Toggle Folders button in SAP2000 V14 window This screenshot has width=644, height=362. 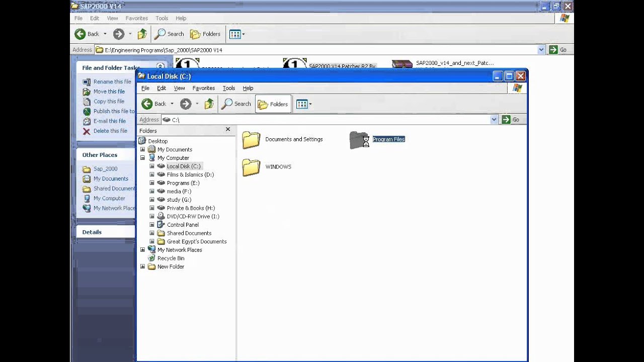point(205,34)
